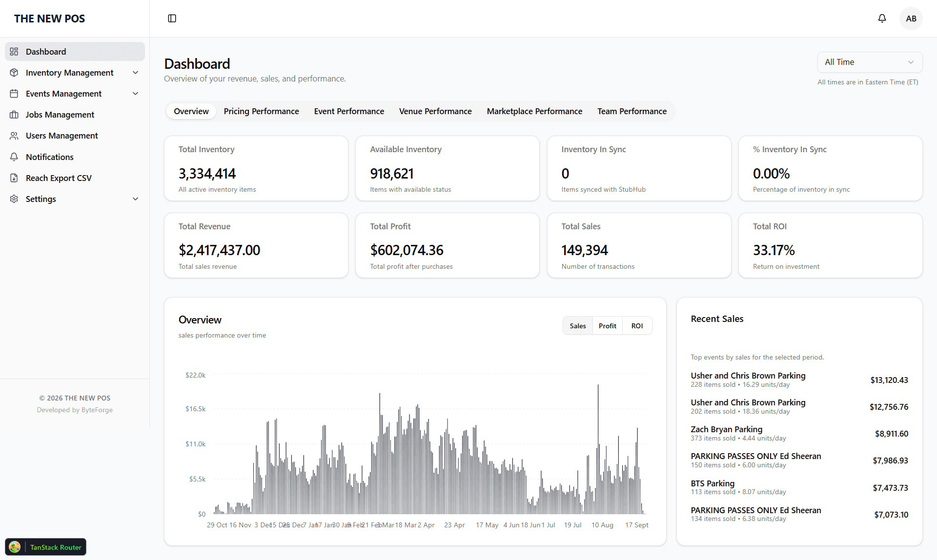Click the Events Management calendar icon
This screenshot has height=560, width=937.
click(14, 94)
